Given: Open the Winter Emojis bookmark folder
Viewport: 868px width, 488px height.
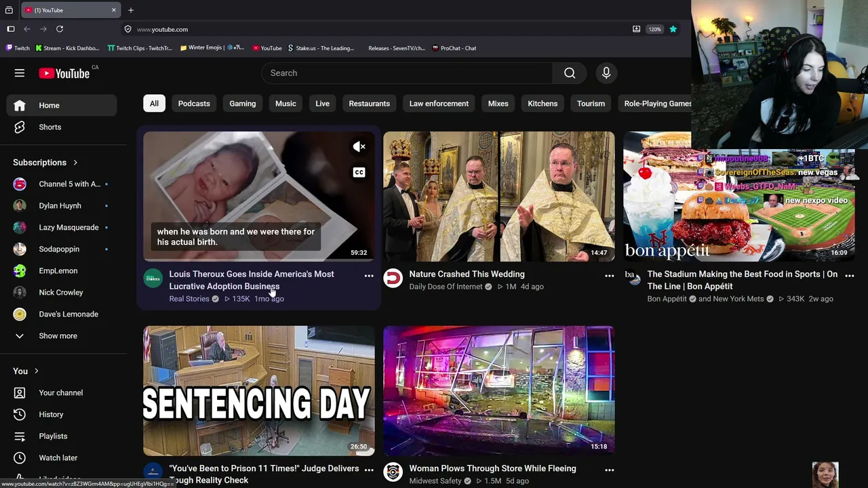Looking at the screenshot, I should [212, 48].
